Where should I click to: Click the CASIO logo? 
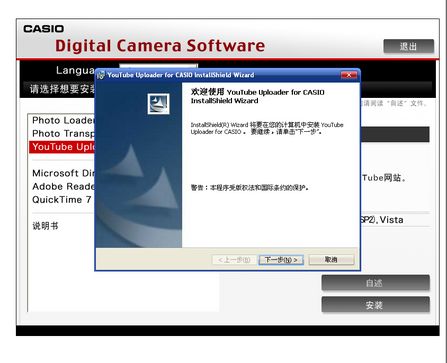coord(43,29)
